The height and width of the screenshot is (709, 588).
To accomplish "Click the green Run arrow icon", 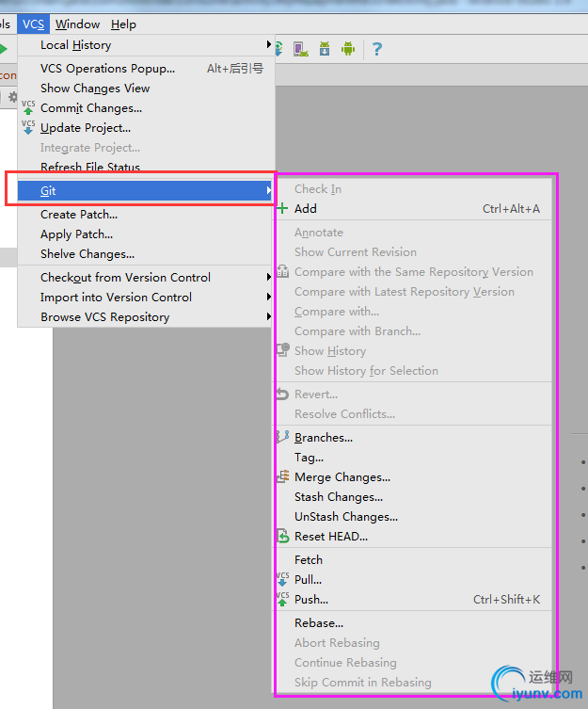I will (4, 48).
